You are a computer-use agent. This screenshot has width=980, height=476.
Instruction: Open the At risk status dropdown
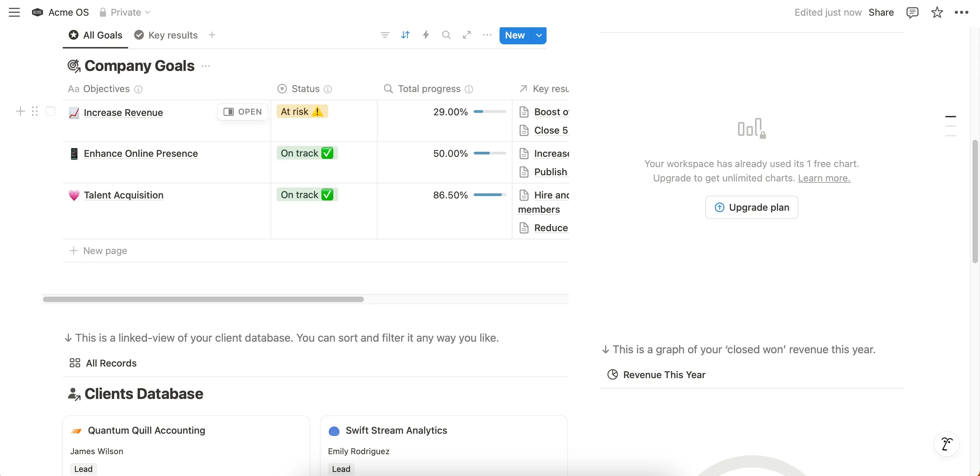tap(302, 111)
